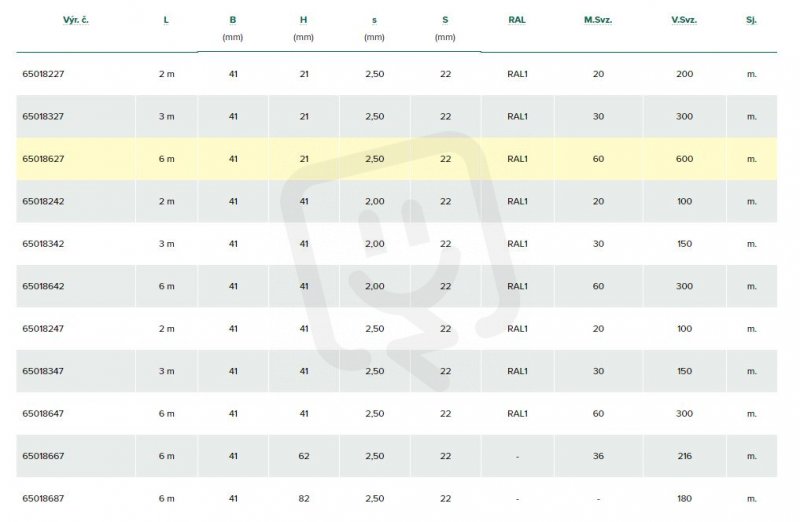Click the Sj. column header

pyautogui.click(x=752, y=20)
